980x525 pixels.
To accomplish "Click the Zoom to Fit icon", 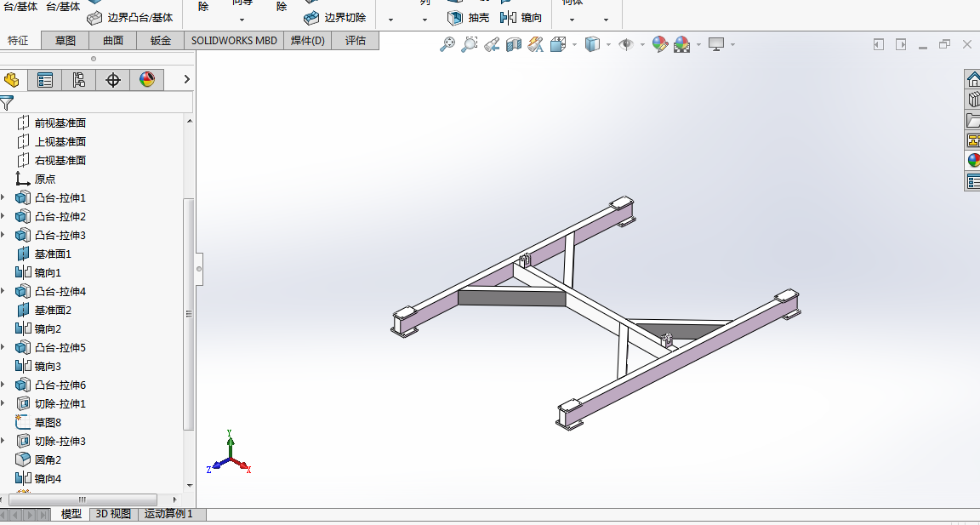I will point(447,44).
